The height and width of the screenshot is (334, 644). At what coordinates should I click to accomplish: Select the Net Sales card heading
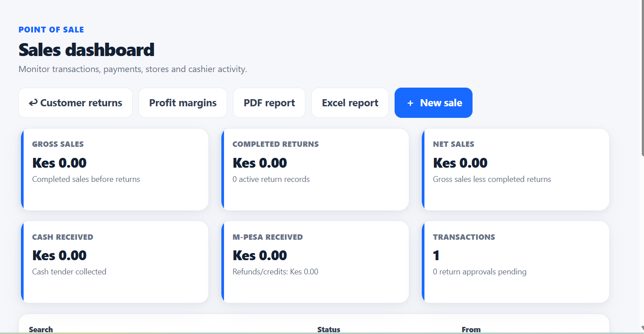coord(453,144)
